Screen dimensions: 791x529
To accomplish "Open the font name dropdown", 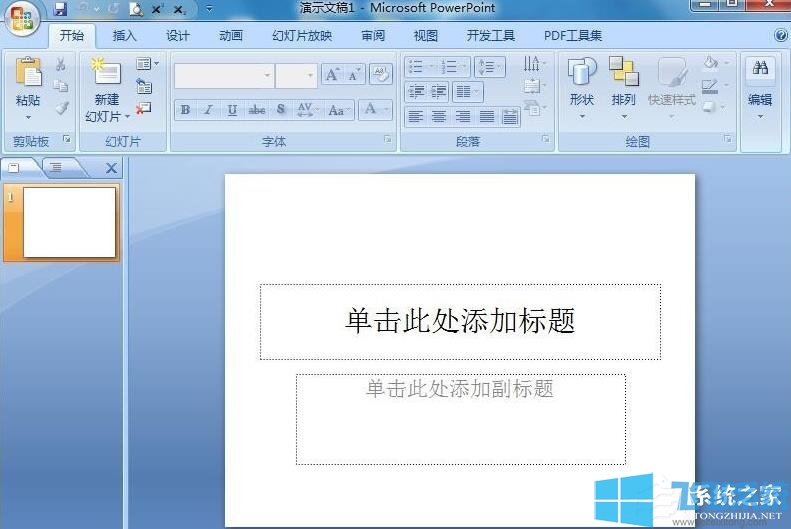I will coord(267,75).
